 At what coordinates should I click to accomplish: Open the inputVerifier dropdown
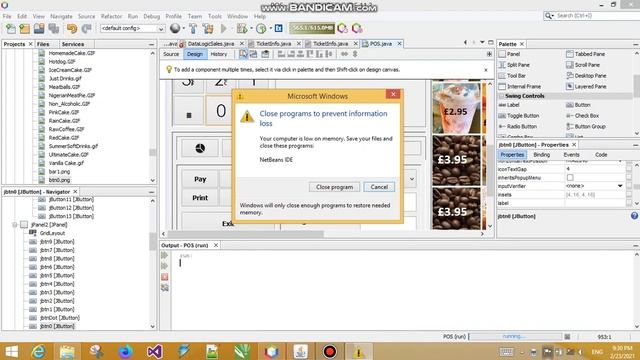[x=620, y=186]
